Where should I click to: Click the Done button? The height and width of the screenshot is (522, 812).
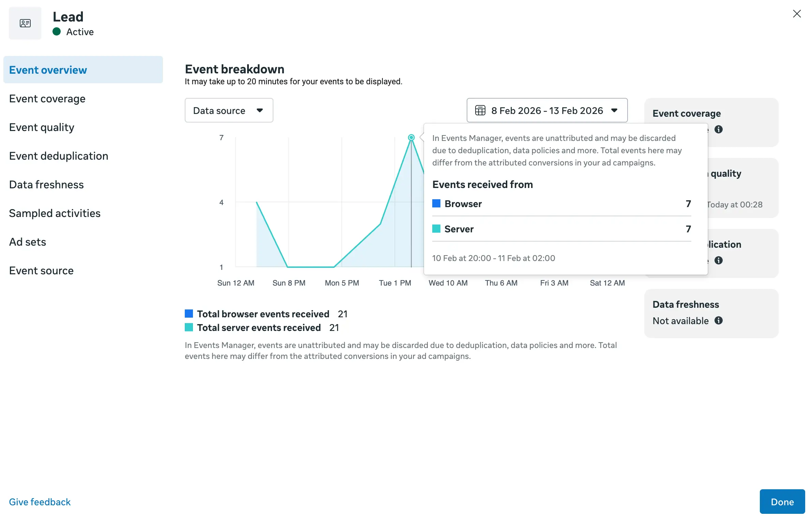tap(782, 502)
